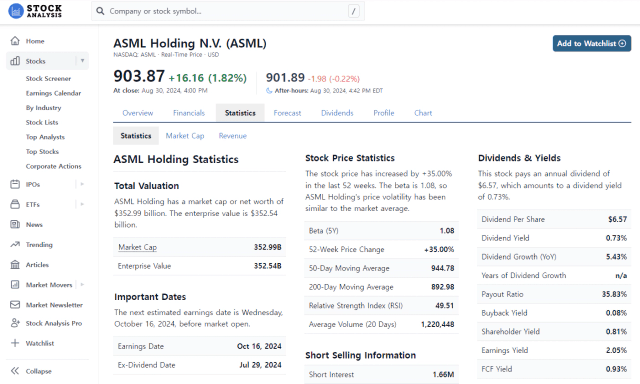Click the Add to Watchlist button
Viewport: 640px width, 384px height.
coord(592,43)
